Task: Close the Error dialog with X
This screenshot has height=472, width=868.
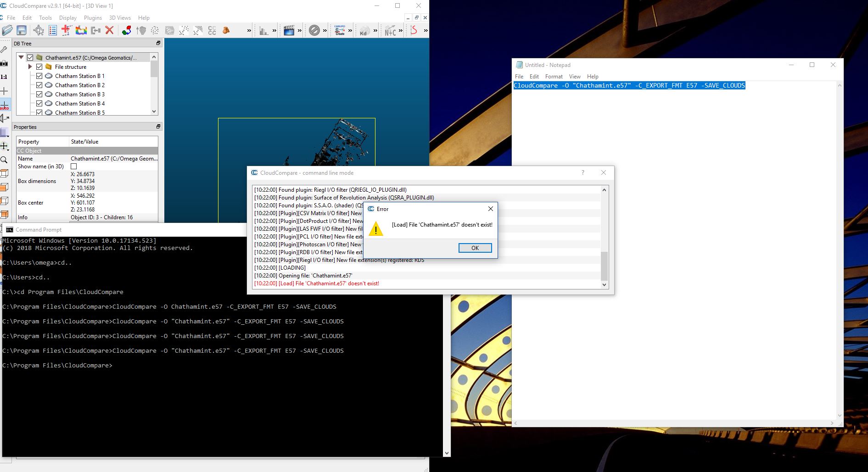Action: tap(490, 209)
